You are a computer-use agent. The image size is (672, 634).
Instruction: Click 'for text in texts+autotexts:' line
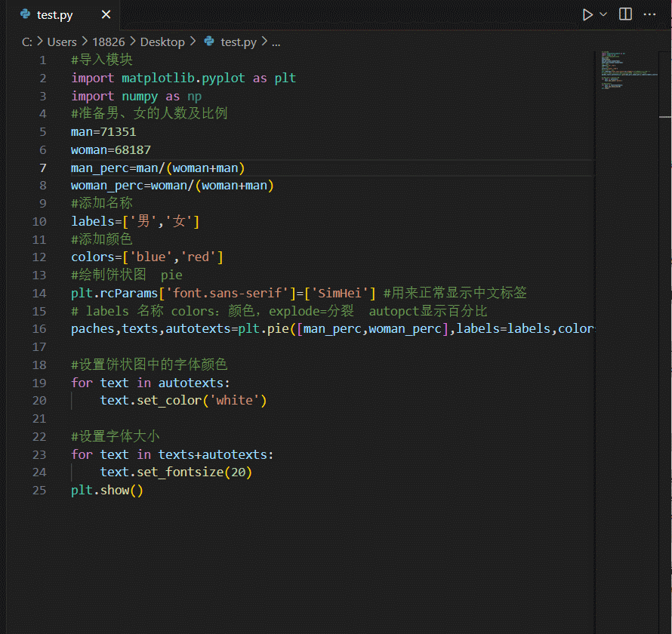point(172,454)
